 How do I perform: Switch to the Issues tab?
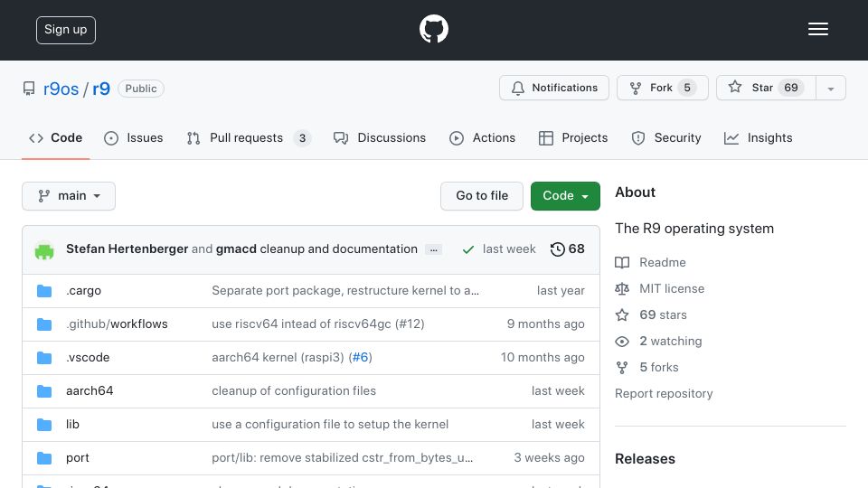click(134, 137)
